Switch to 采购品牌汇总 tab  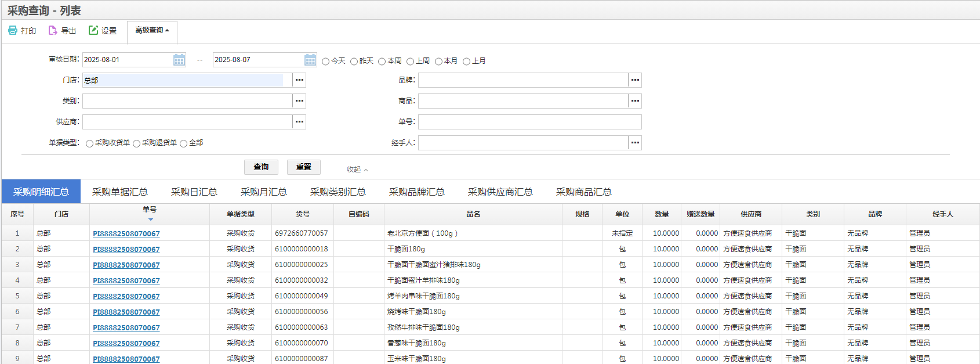(x=417, y=192)
